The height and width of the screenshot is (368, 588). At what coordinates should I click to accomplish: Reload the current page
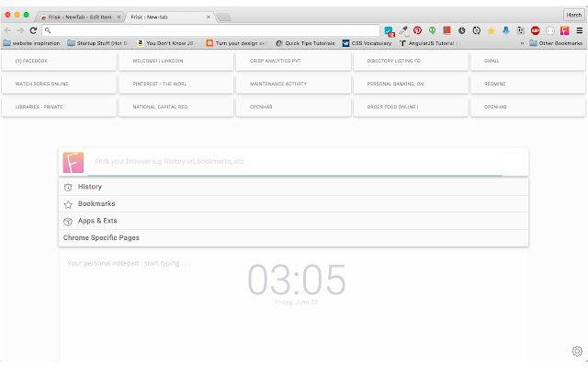(x=33, y=30)
